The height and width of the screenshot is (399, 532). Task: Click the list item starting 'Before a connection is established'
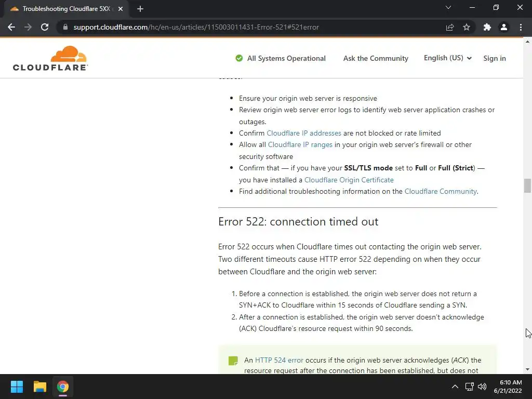click(357, 299)
